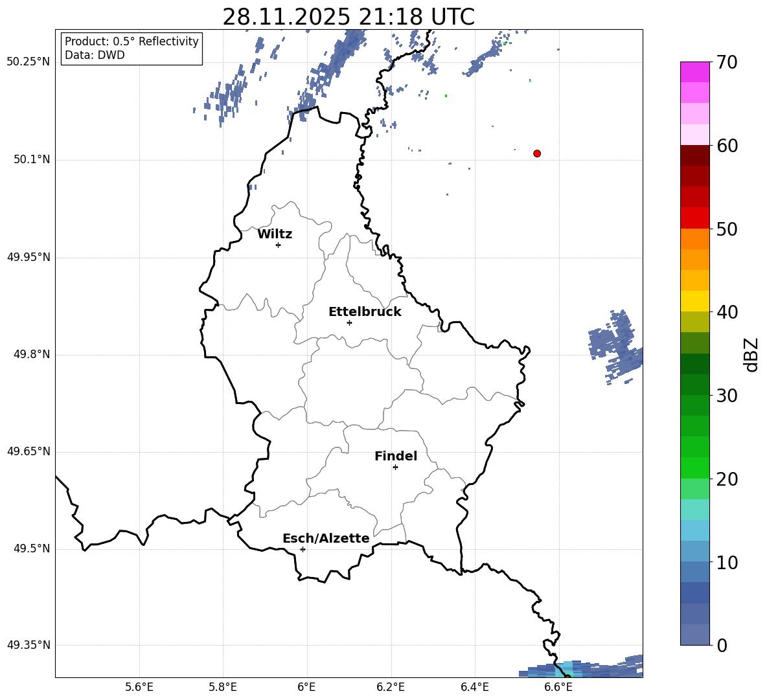Click the radar echo patch at right map edge
The height and width of the screenshot is (700, 767).
(x=615, y=346)
